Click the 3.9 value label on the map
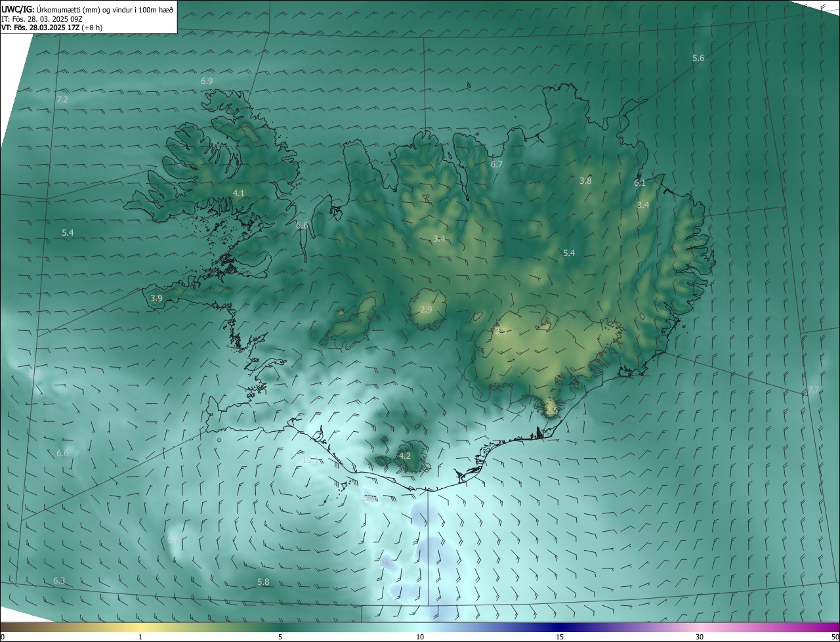The width and height of the screenshot is (840, 642). (156, 298)
